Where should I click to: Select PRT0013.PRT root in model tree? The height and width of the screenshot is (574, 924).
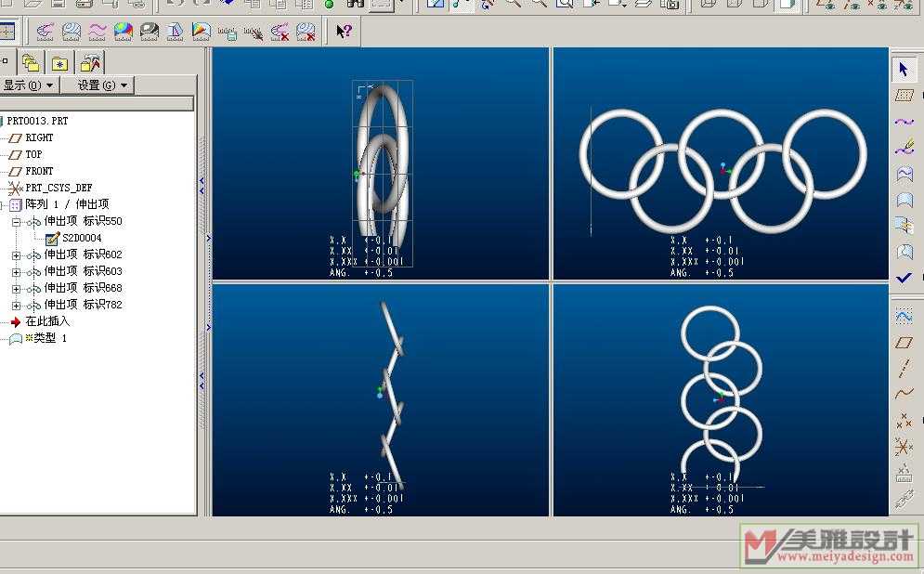(x=37, y=121)
